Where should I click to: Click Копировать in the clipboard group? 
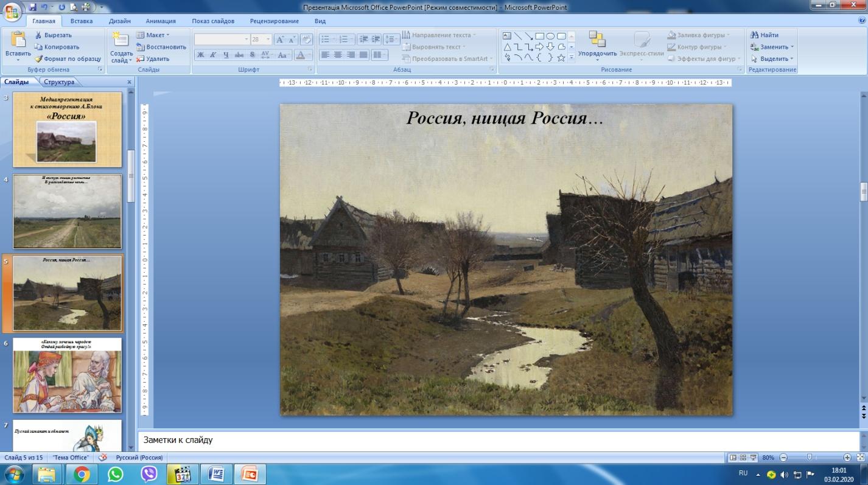[x=57, y=47]
